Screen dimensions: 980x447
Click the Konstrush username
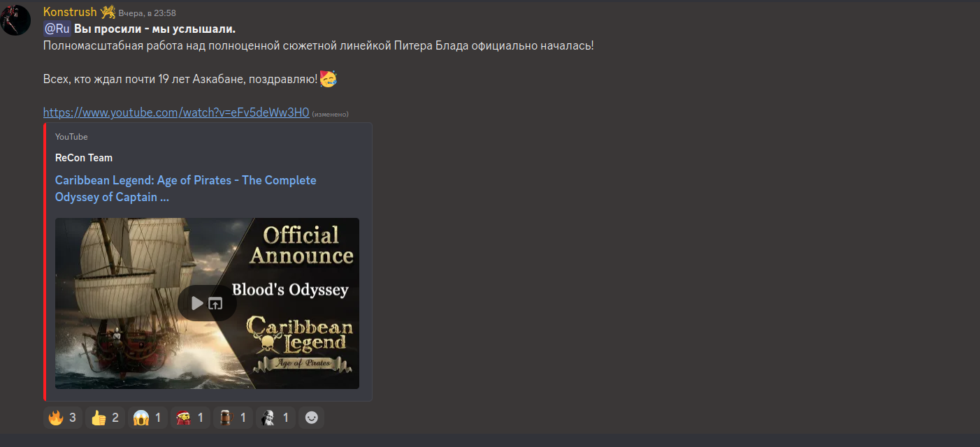70,12
